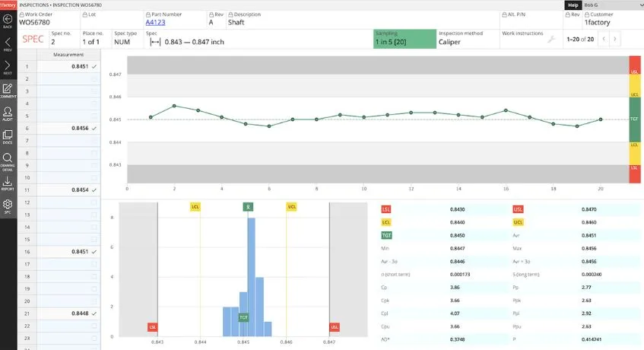The width and height of the screenshot is (644, 350).
Task: Click the Measurement column header
Action: point(68,55)
